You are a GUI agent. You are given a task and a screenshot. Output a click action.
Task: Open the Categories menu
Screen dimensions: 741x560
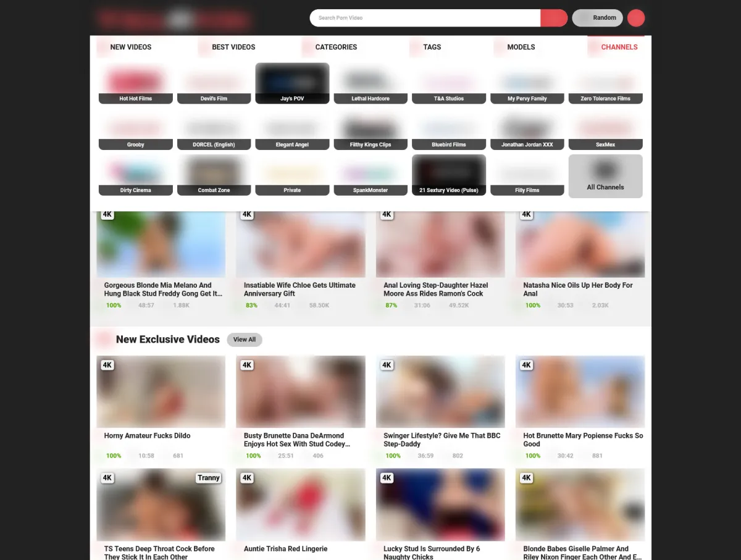336,47
